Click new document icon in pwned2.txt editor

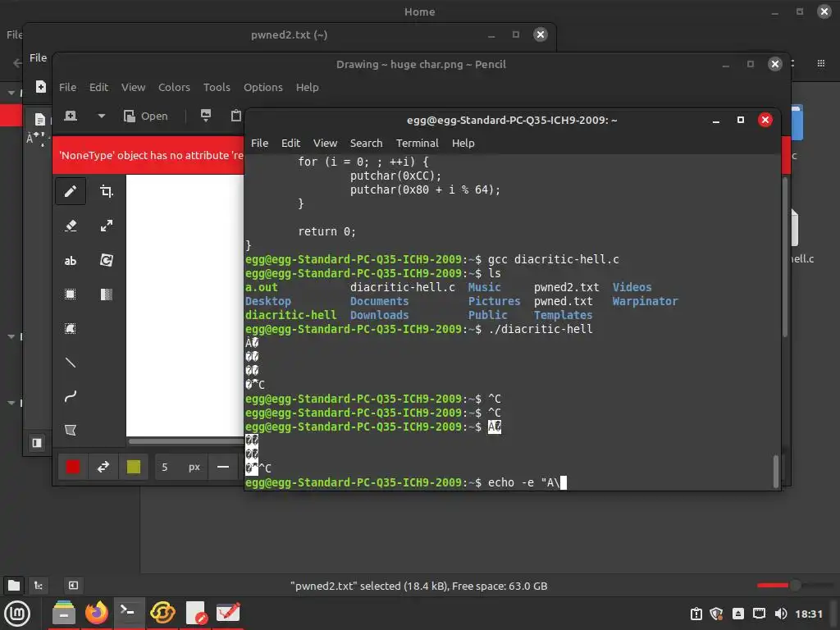click(41, 87)
